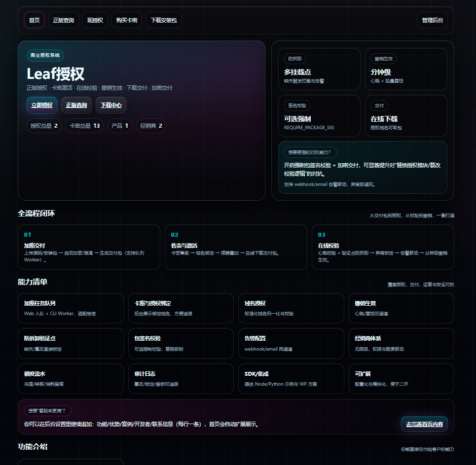Open the 域名授权 capability card

point(291,308)
